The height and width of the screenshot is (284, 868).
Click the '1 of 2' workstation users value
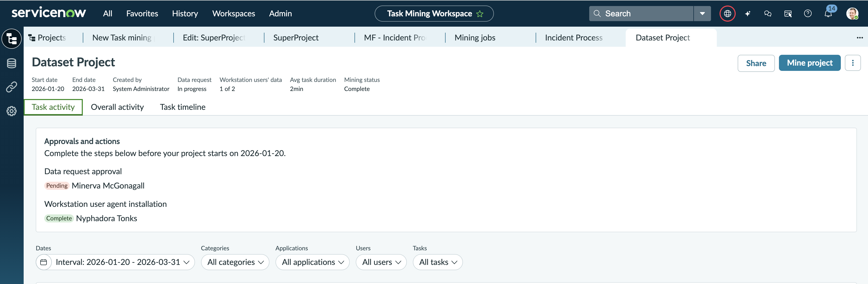(227, 89)
